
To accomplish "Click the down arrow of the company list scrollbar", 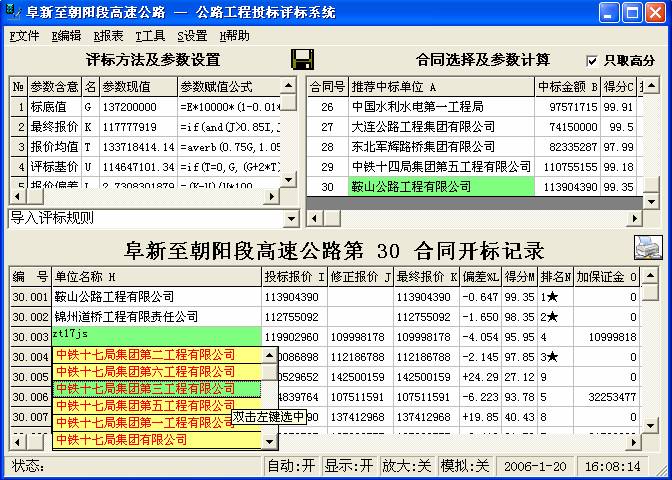I will point(270,441).
